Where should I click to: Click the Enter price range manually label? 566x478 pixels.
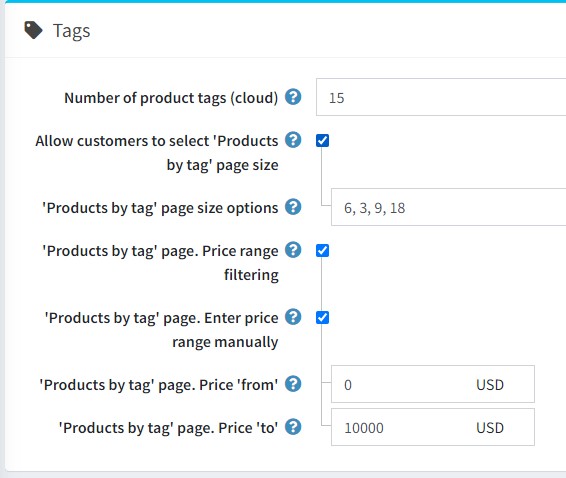tap(161, 330)
